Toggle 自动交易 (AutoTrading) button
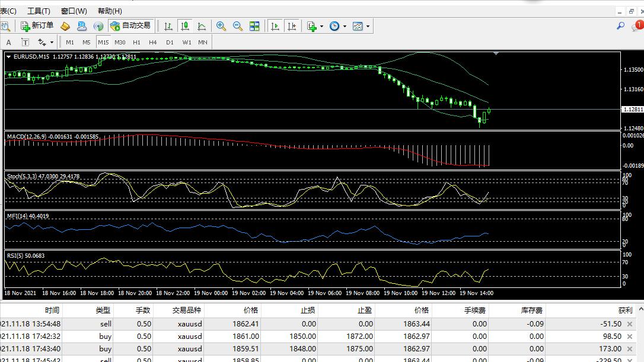The height and width of the screenshot is (362, 644). point(131,26)
